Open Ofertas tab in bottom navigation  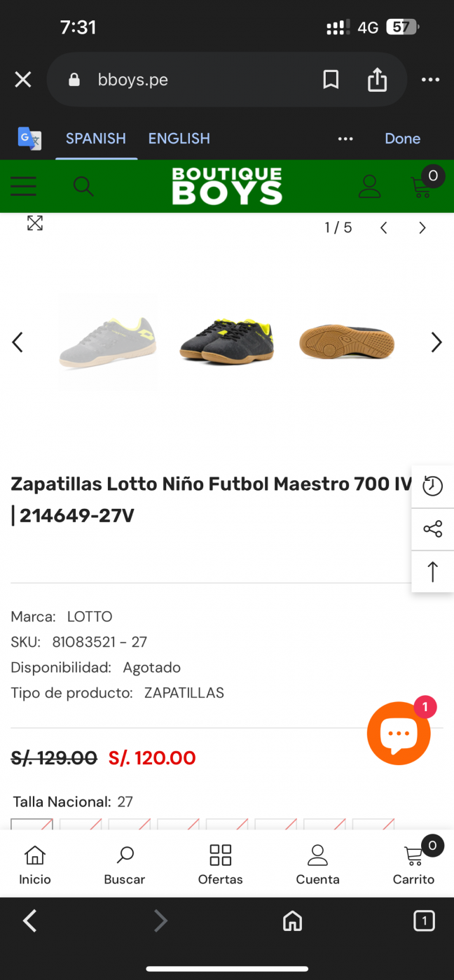click(220, 864)
